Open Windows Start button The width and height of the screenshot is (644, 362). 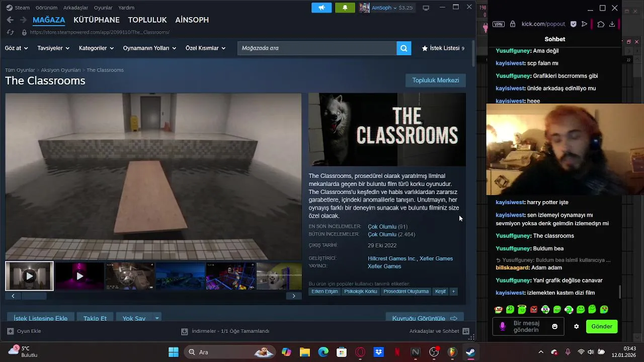point(174,352)
